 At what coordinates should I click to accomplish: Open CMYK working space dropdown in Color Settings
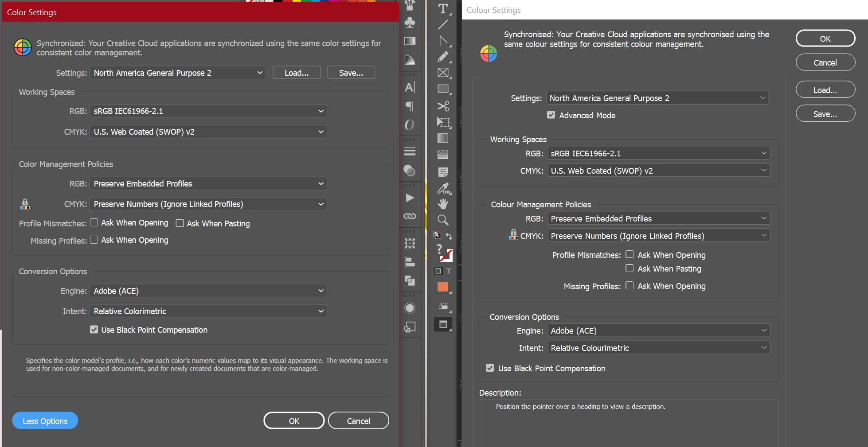coord(208,132)
